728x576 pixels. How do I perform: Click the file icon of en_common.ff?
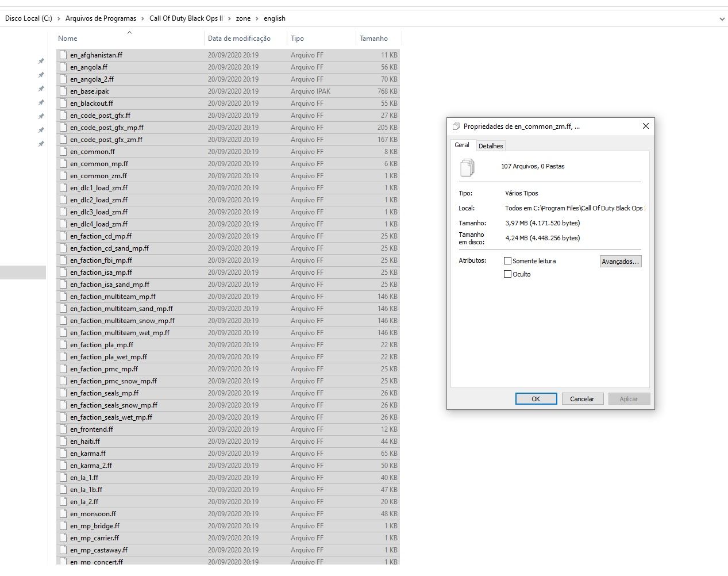click(63, 152)
